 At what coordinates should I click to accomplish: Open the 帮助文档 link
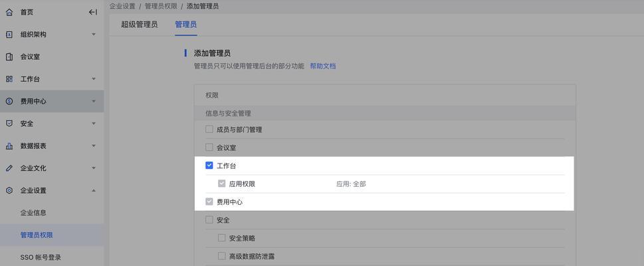click(323, 66)
